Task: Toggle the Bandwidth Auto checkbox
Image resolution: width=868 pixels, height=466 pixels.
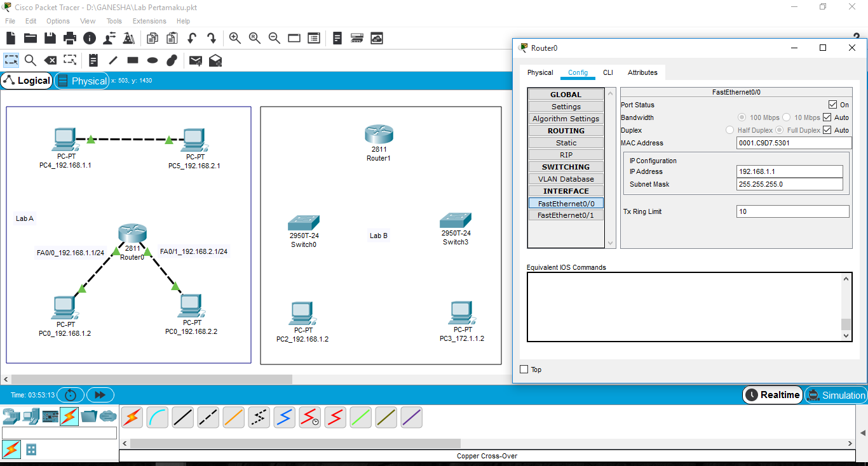Action: pos(827,117)
